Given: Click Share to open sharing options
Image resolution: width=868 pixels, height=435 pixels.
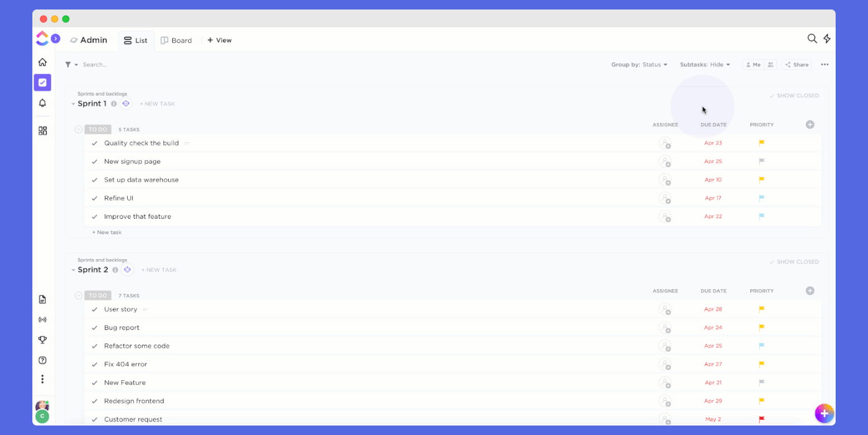Looking at the screenshot, I should 796,64.
